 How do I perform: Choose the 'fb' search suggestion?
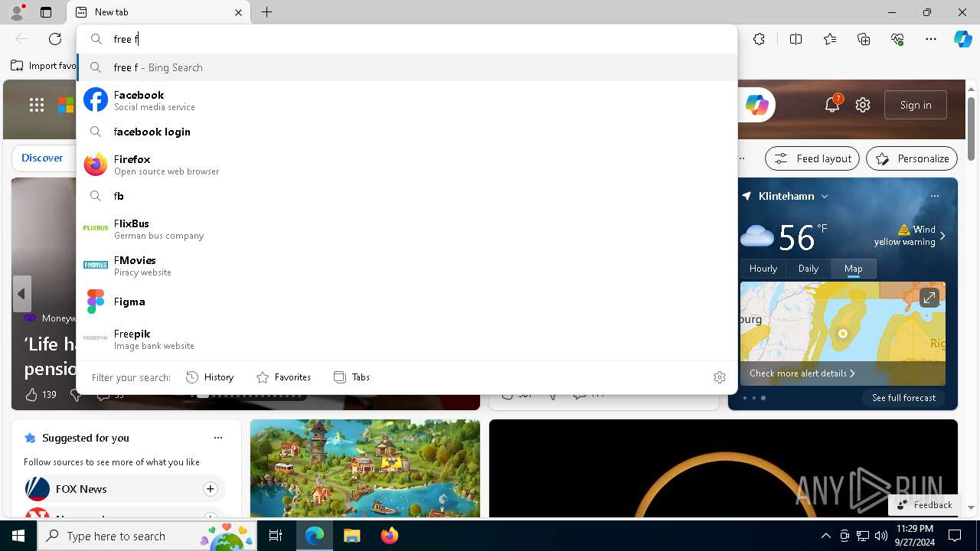pyautogui.click(x=407, y=196)
